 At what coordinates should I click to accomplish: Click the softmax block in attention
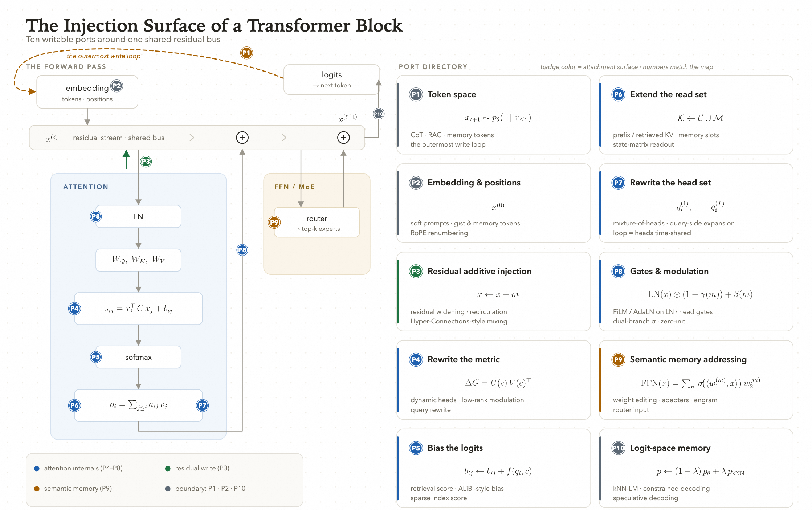138,357
